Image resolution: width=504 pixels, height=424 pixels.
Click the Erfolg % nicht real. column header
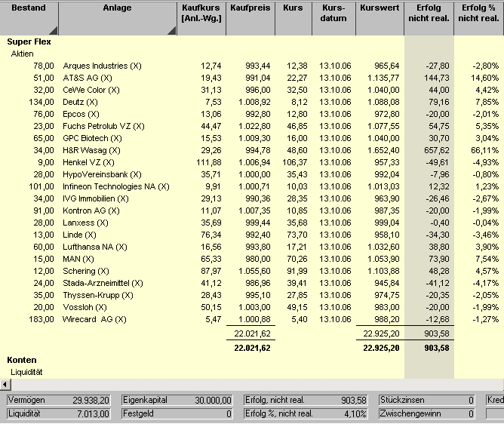[478, 18]
